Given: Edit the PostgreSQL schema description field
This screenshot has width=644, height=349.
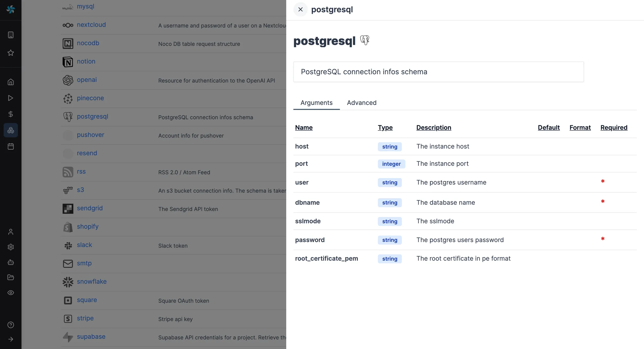Looking at the screenshot, I should [438, 72].
